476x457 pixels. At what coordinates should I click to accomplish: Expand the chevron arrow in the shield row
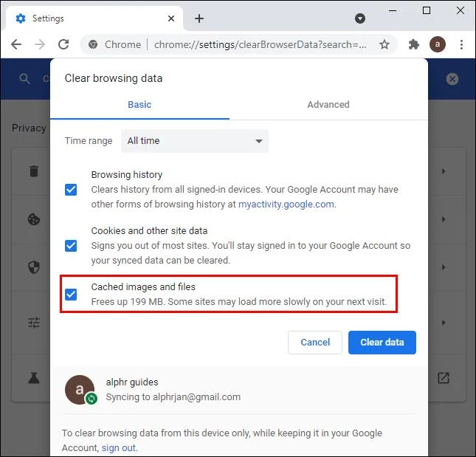pos(444,267)
